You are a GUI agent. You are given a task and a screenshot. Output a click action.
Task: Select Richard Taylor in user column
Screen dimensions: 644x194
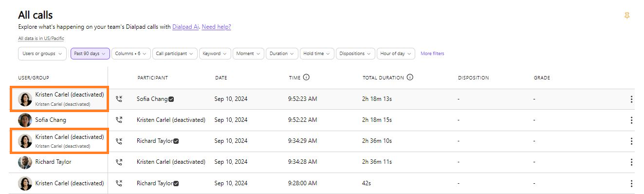[x=53, y=162]
